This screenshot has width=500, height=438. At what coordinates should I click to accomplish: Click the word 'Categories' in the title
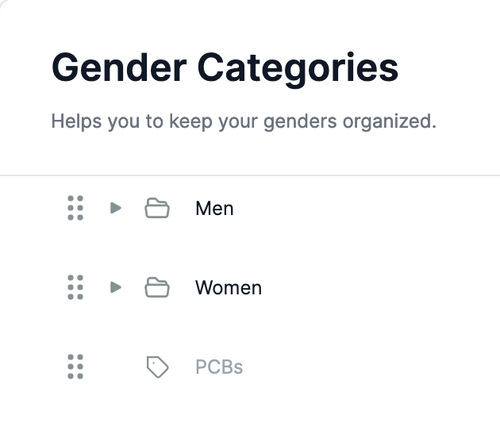(x=298, y=69)
